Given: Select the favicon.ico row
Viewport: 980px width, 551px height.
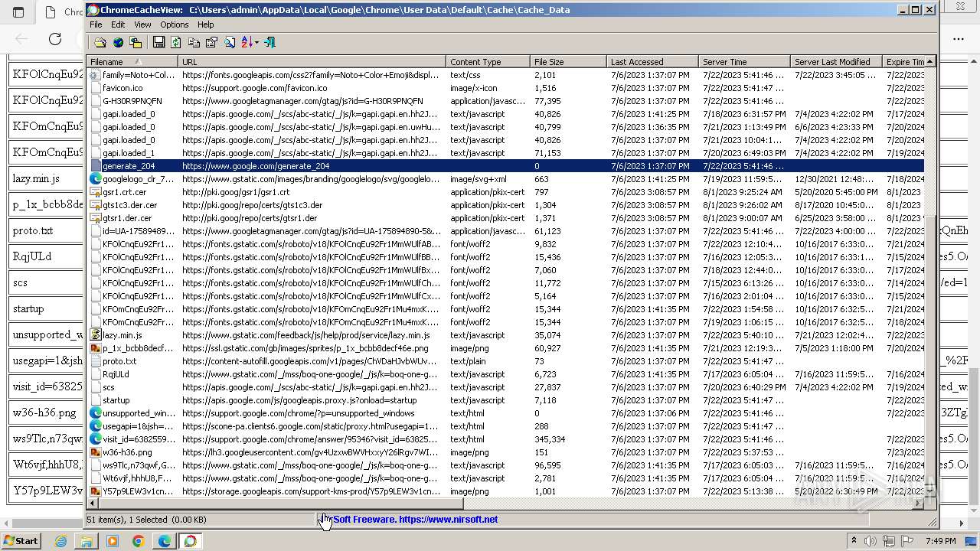Looking at the screenshot, I should click(x=505, y=88).
